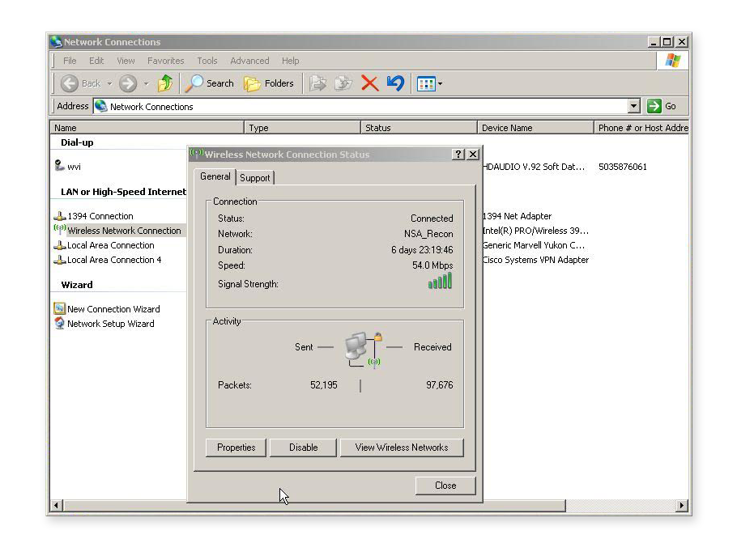
Task: Open the Advanced menu
Action: [249, 60]
